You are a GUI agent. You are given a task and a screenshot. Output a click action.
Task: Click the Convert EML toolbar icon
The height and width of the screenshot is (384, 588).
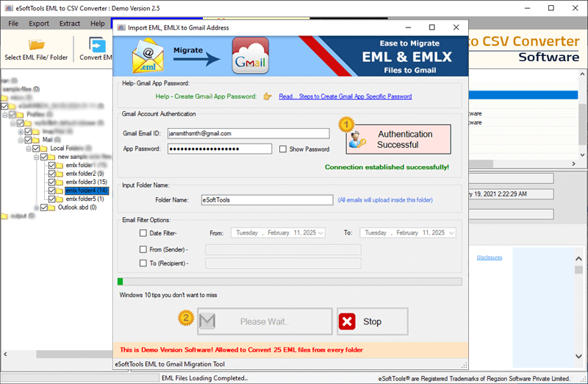(x=97, y=45)
